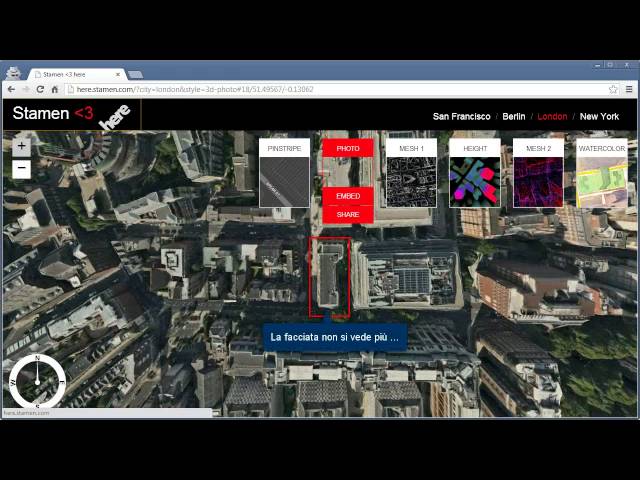Choose the Pinstripe map style
The height and width of the screenshot is (480, 640).
pos(284,173)
